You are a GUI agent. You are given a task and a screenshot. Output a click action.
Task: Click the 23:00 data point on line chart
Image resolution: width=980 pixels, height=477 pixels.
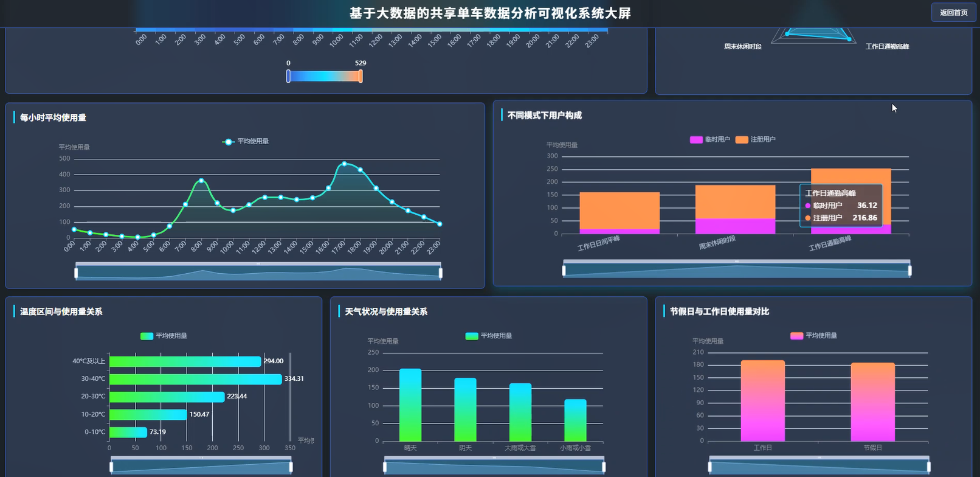[x=440, y=224]
